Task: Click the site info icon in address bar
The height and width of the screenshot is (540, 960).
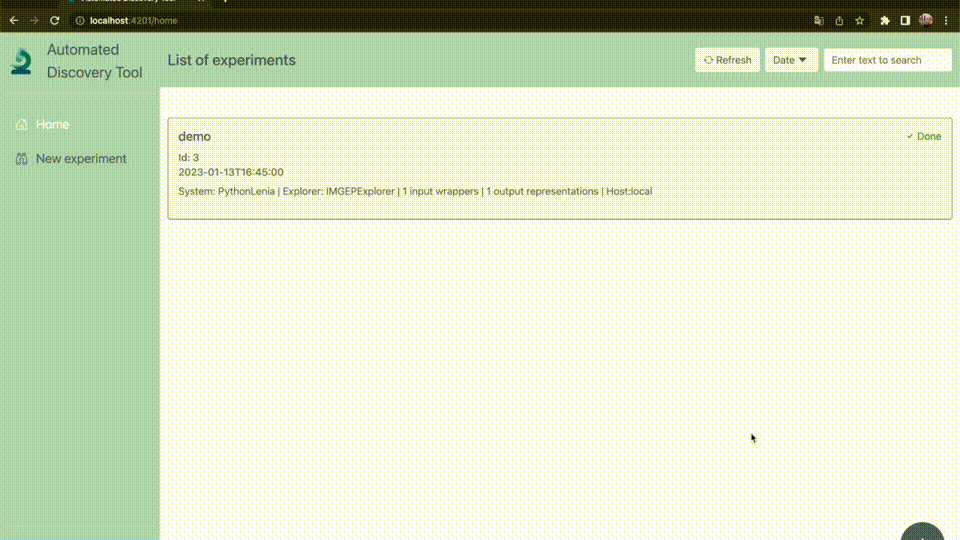Action: pos(80,20)
